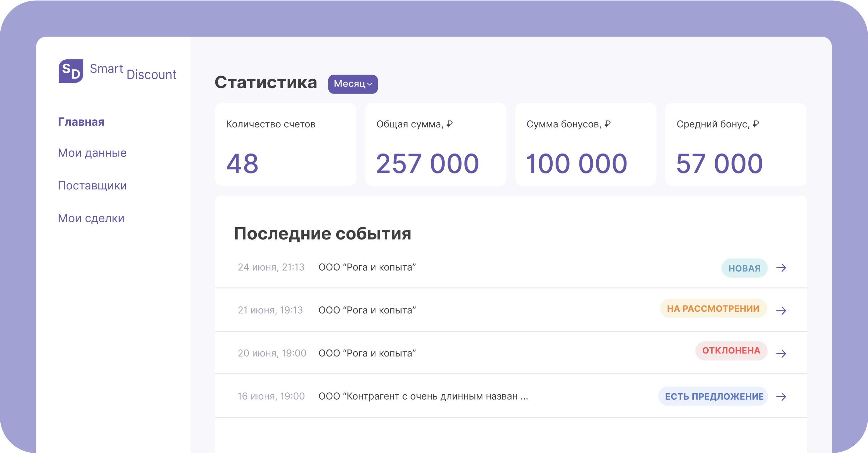Click Smart Discount brand text
The height and width of the screenshot is (453, 868).
pos(133,72)
